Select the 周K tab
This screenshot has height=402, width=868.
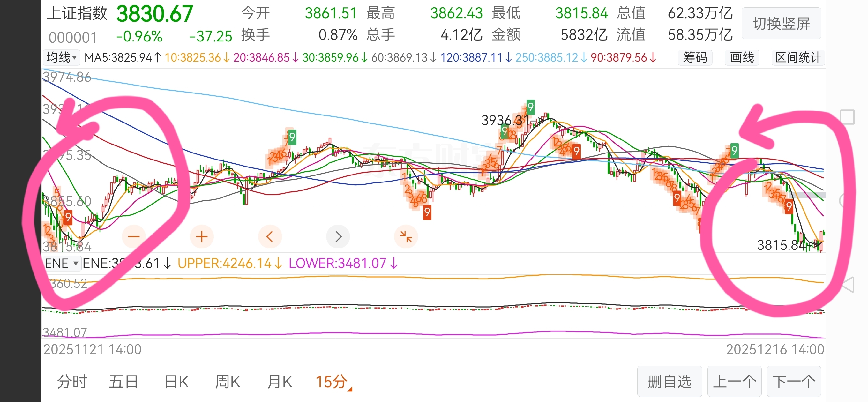coord(228,382)
